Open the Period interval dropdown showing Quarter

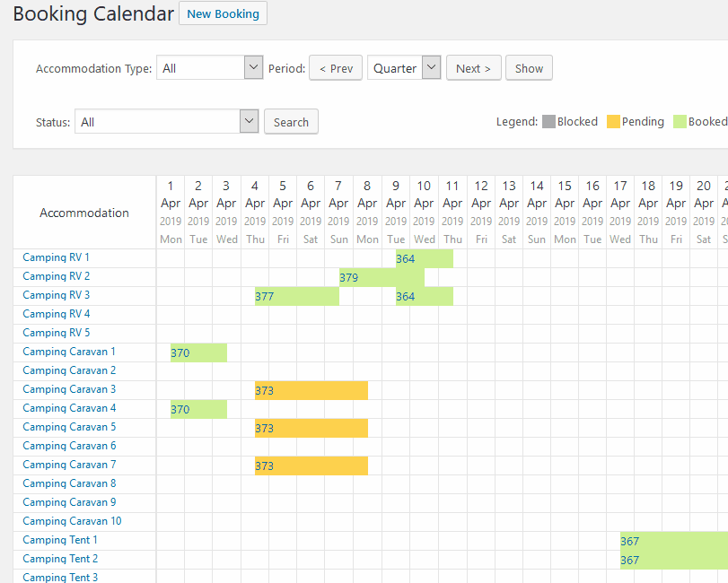404,67
